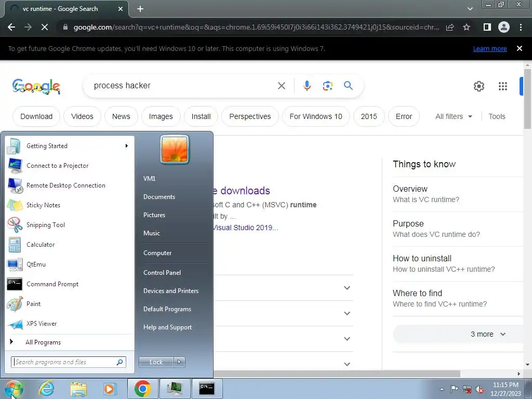Viewport: 532px width, 399px height.
Task: Open All filters dropdown
Action: point(454,116)
